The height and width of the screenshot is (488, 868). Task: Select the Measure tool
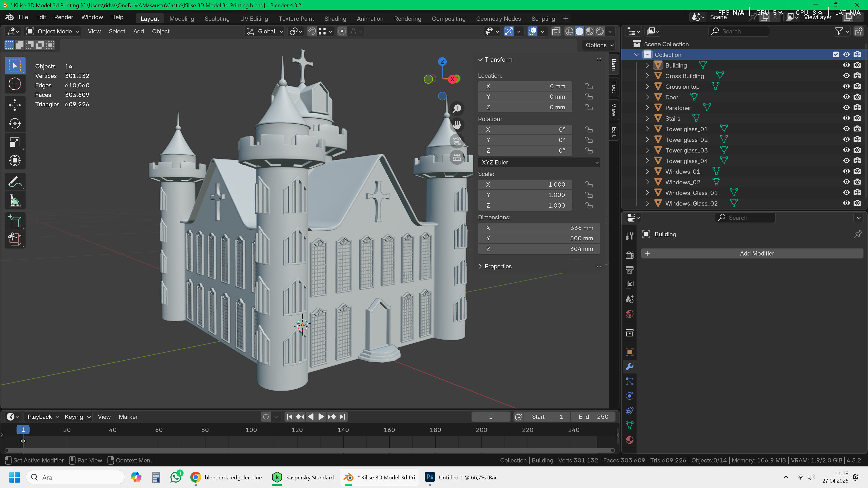(15, 200)
